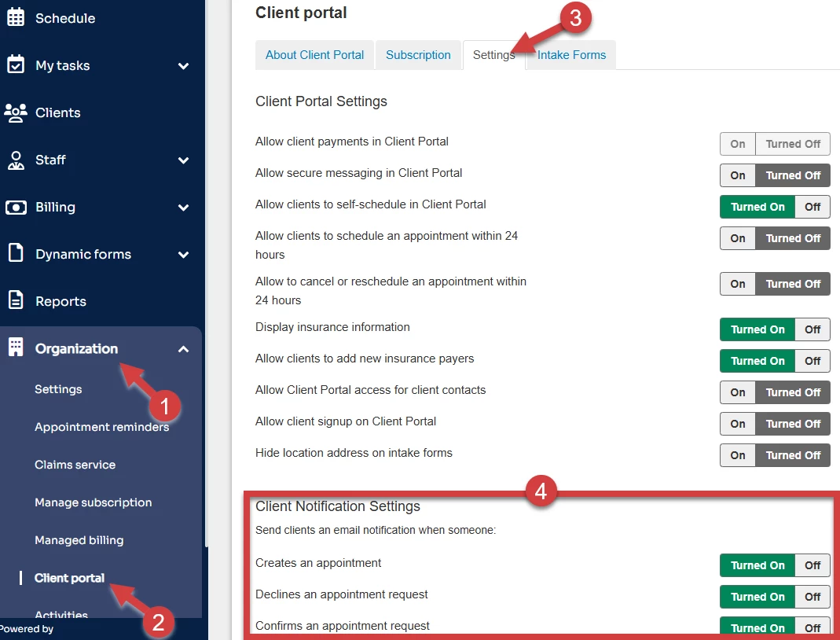Turn on cancel or reschedule within 24 hours
The width and height of the screenshot is (840, 640).
click(737, 284)
